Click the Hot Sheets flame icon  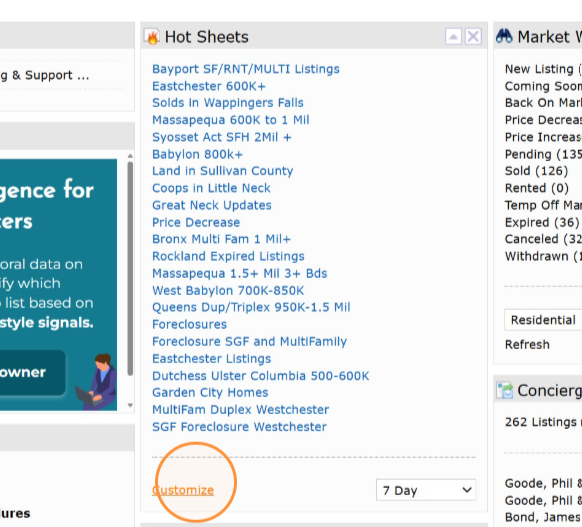tap(152, 37)
